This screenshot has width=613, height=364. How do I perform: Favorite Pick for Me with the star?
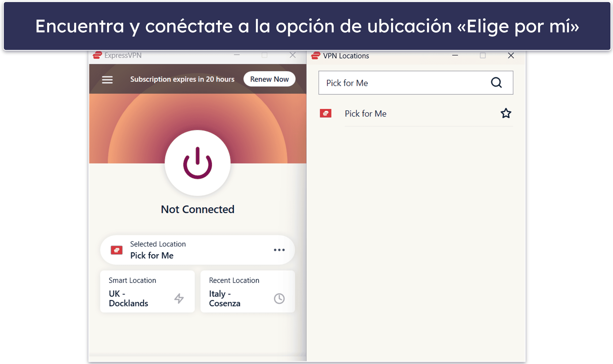[506, 113]
